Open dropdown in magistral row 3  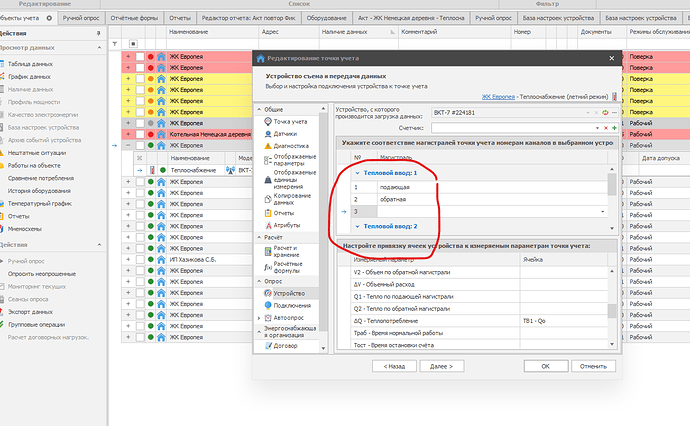[x=602, y=212]
